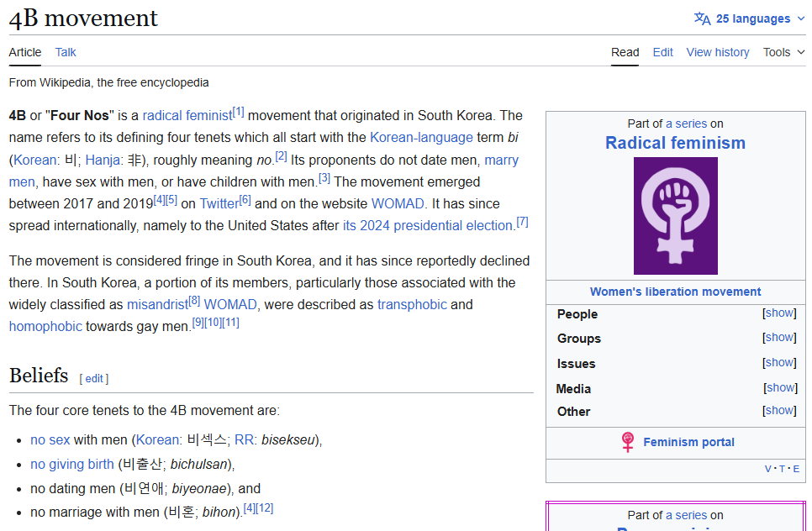The width and height of the screenshot is (812, 531).
Task: Click the T template talk link
Action: 782,469
